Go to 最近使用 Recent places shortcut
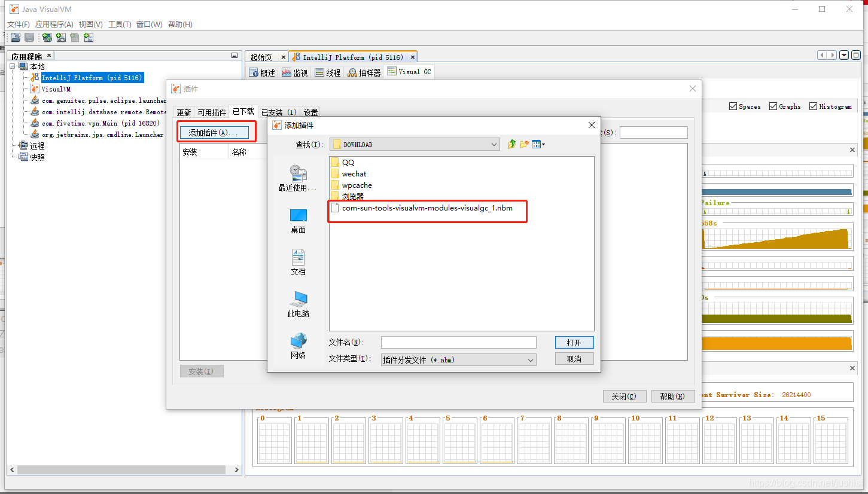The image size is (868, 494). tap(298, 178)
